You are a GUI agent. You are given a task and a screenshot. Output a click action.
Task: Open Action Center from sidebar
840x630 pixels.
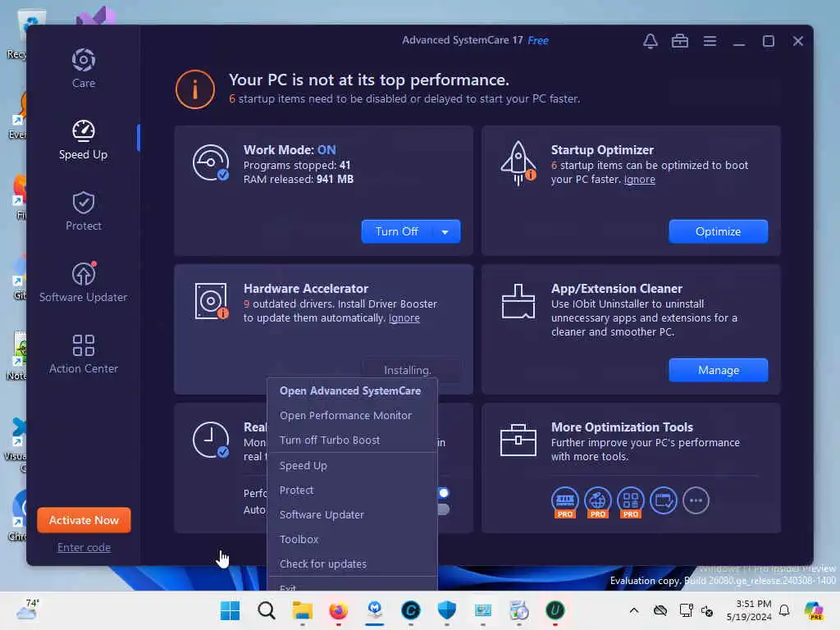(x=84, y=354)
